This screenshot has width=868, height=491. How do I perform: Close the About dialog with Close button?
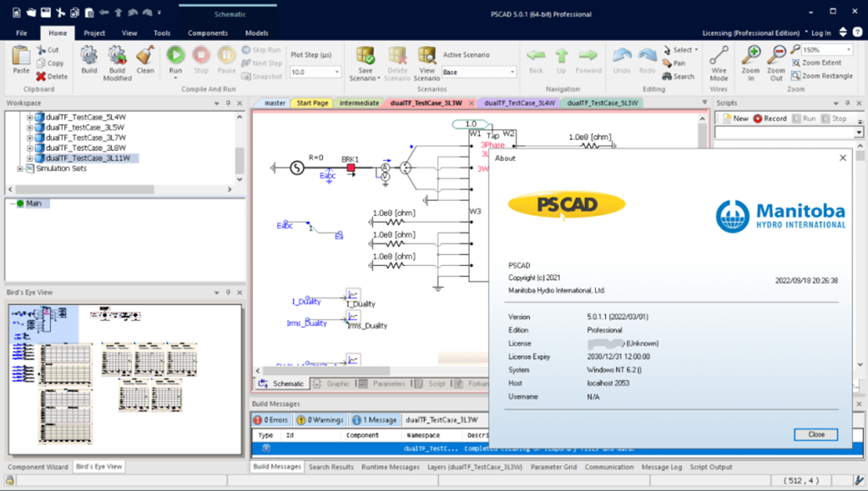[x=816, y=434]
